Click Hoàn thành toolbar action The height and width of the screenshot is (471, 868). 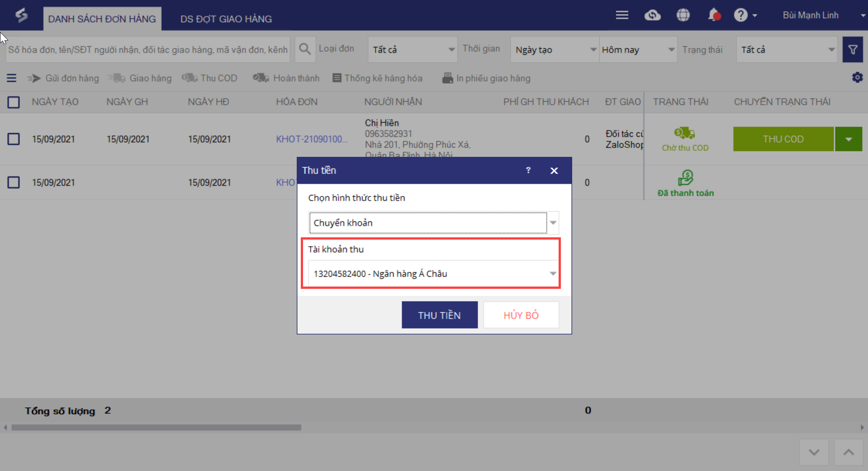pyautogui.click(x=286, y=78)
